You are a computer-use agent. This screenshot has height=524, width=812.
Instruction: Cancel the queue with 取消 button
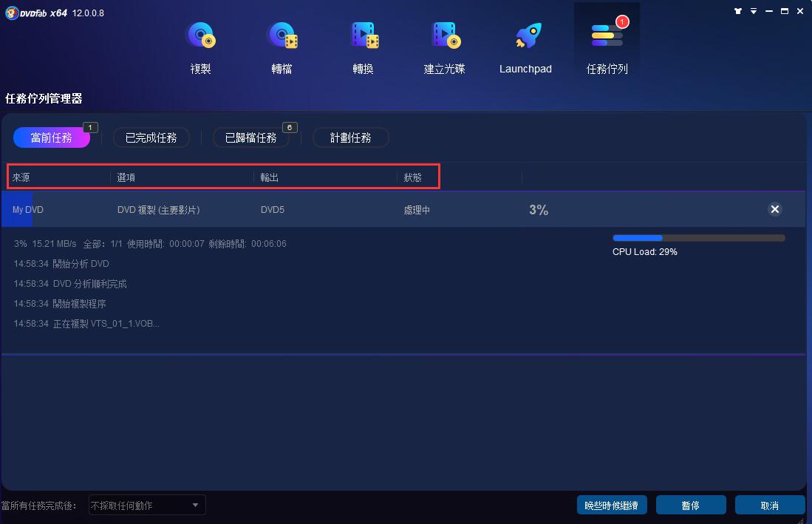(770, 505)
